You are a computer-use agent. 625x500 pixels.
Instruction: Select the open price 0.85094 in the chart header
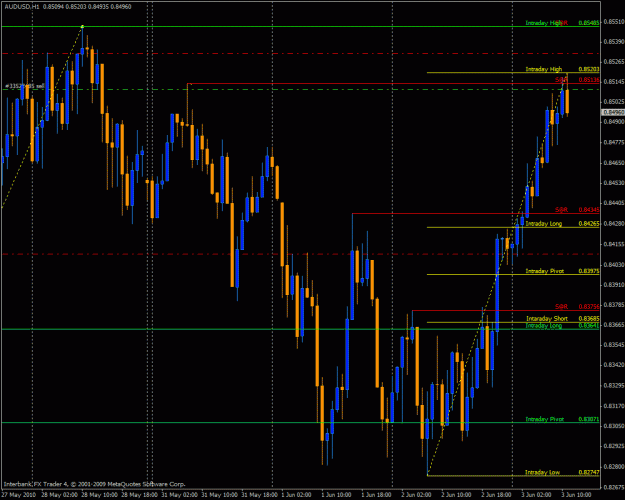55,7
